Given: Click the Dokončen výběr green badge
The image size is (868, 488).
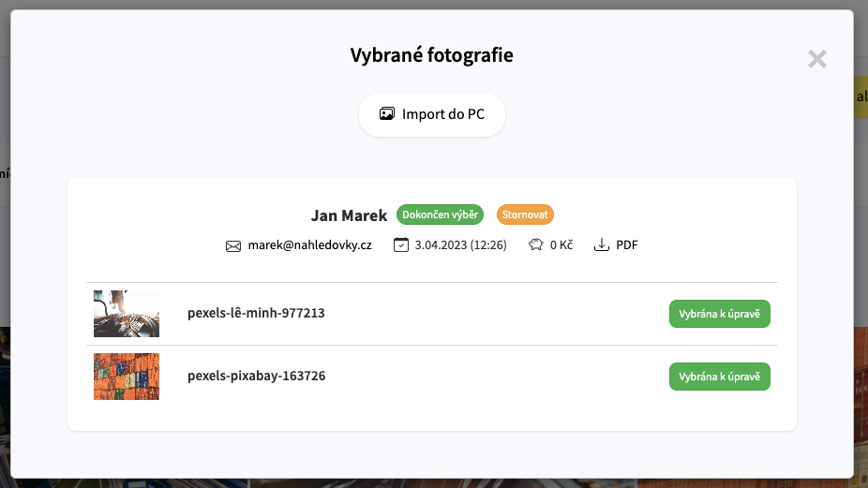Looking at the screenshot, I should pos(440,214).
